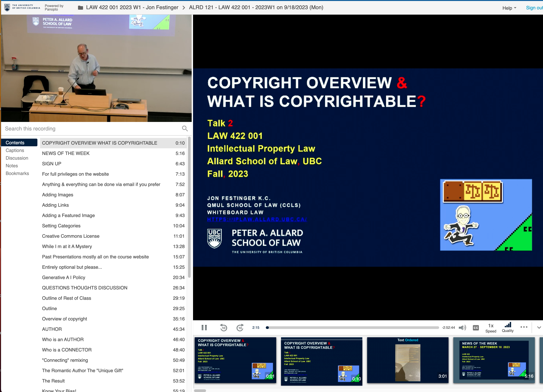Viewport: 543px width, 392px height.
Task: Pause the video playback
Action: click(x=204, y=327)
